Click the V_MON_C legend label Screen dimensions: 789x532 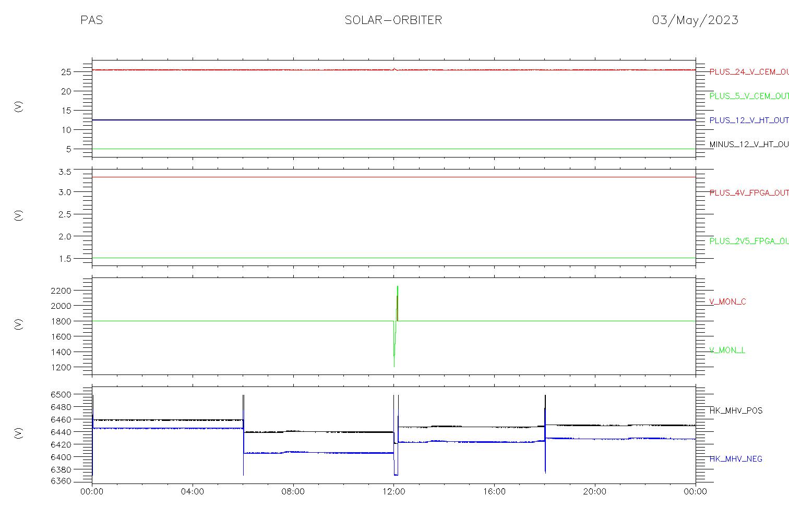(727, 301)
